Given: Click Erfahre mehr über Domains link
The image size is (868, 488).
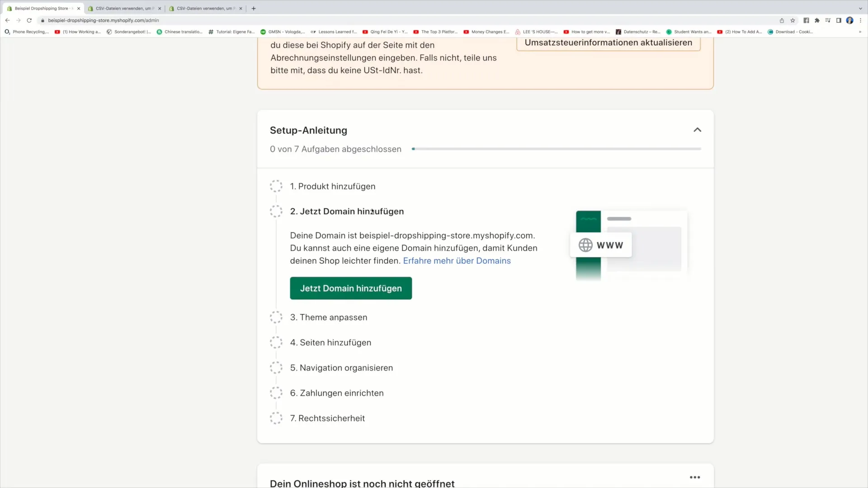Looking at the screenshot, I should [x=457, y=261].
